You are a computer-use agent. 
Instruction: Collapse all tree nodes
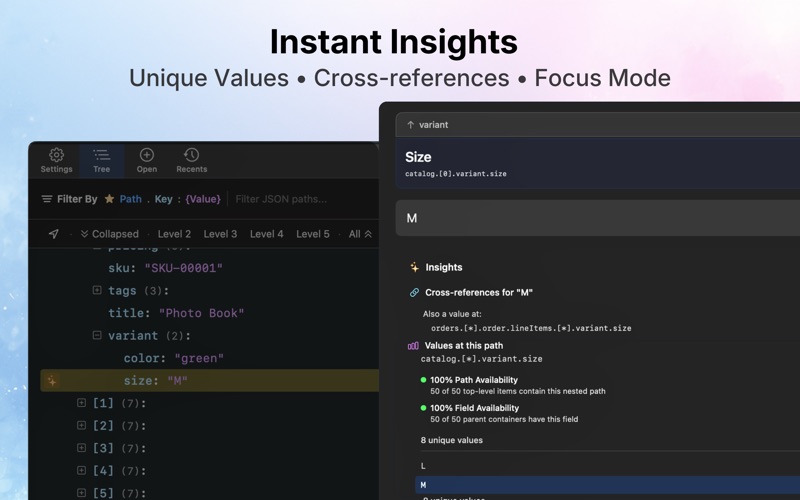pos(109,234)
